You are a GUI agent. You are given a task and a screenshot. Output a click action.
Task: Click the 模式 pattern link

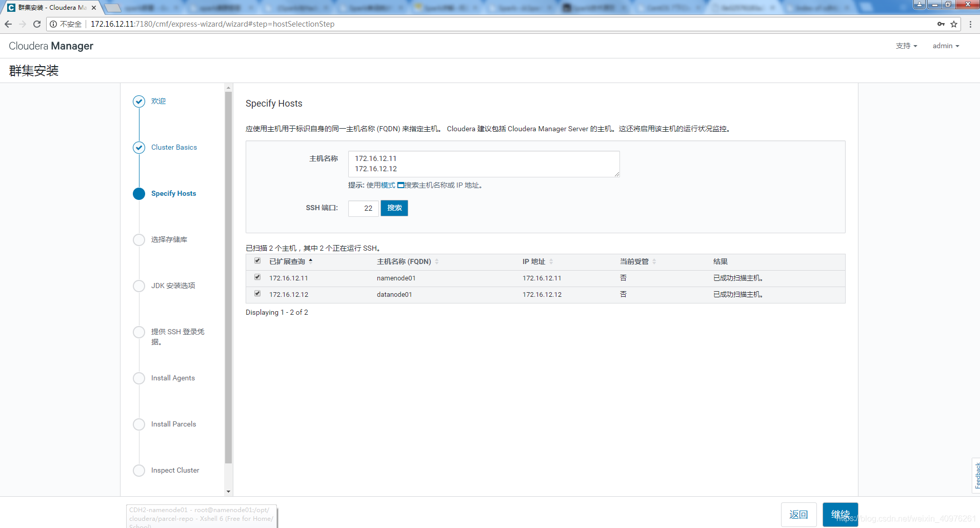(x=388, y=186)
